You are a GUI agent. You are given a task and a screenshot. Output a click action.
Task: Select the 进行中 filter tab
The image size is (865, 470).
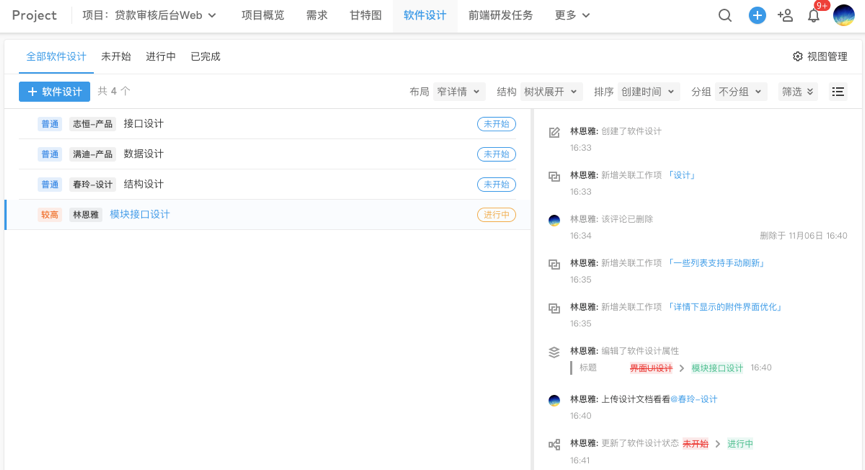(160, 57)
